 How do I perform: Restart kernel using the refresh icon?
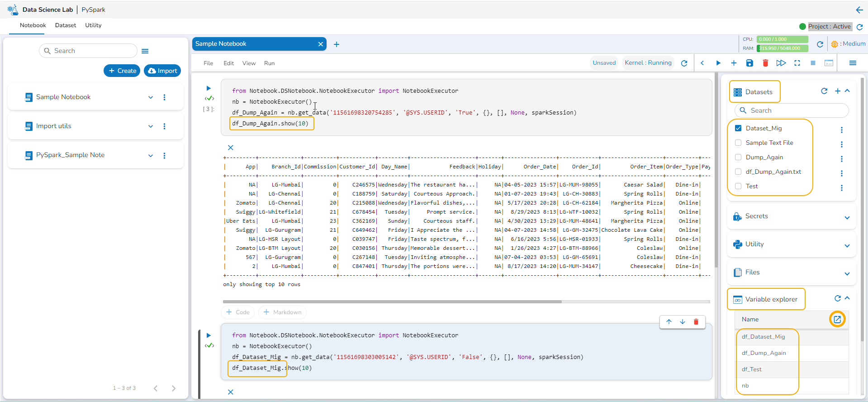(x=684, y=63)
